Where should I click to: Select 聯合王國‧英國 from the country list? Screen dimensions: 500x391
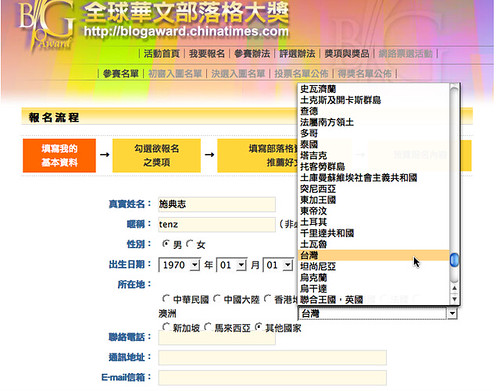point(373,300)
